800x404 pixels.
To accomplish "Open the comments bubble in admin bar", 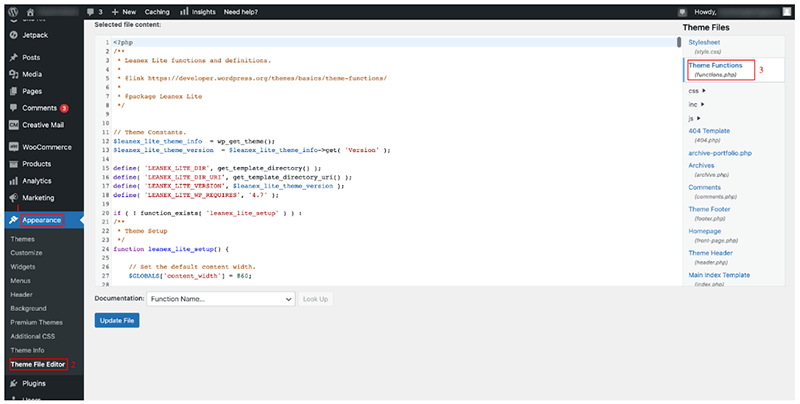I will (90, 12).
